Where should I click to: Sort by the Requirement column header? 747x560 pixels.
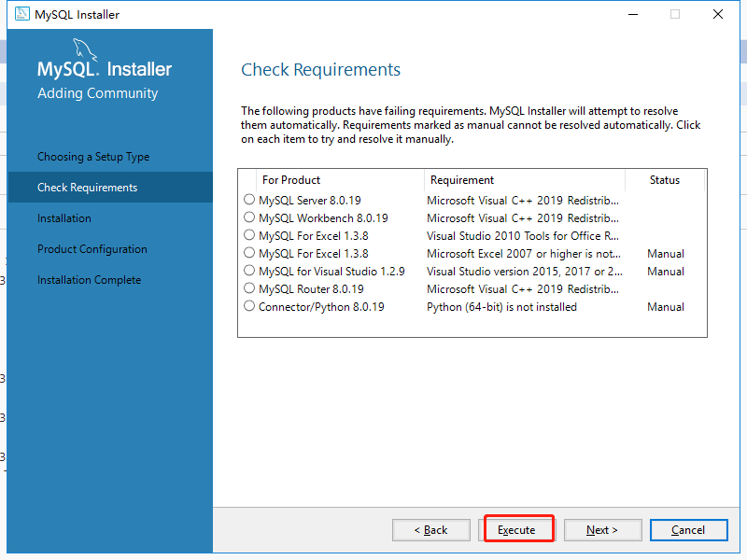point(524,180)
